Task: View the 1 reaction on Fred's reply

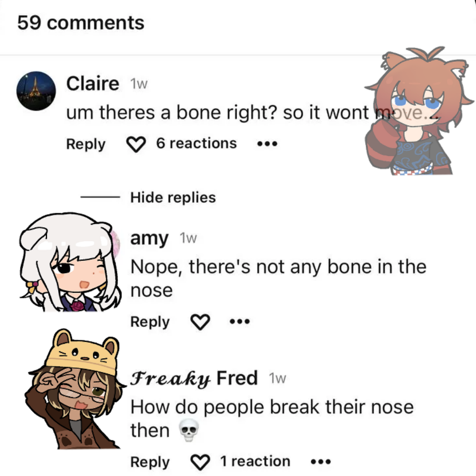Action: click(255, 461)
